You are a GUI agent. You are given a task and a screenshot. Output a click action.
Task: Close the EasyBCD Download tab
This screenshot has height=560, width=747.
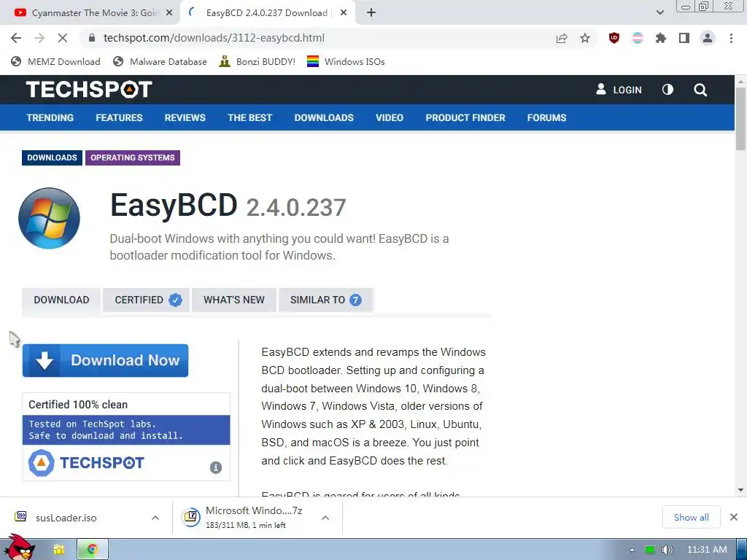point(344,13)
